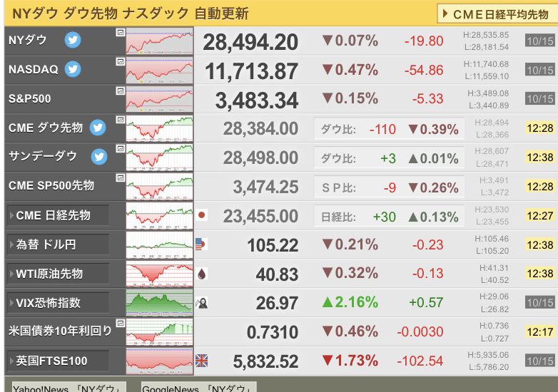Click the Japan flag icon in 日経先物 row
Image resolution: width=558 pixels, height=392 pixels.
click(201, 215)
